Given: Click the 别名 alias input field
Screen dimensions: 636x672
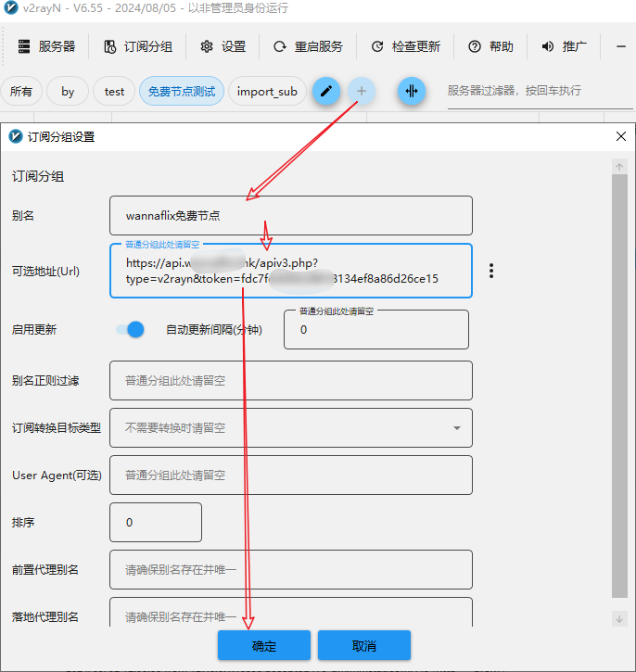Looking at the screenshot, I should click(291, 216).
